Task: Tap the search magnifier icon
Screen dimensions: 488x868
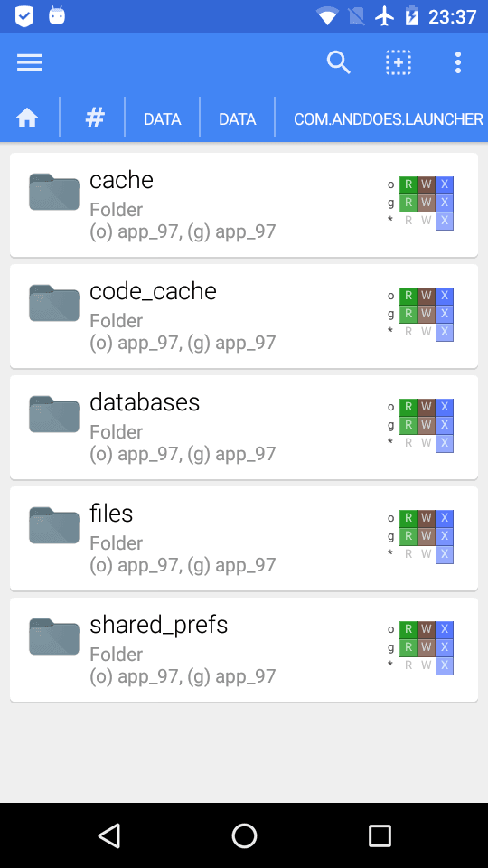Action: coord(339,62)
